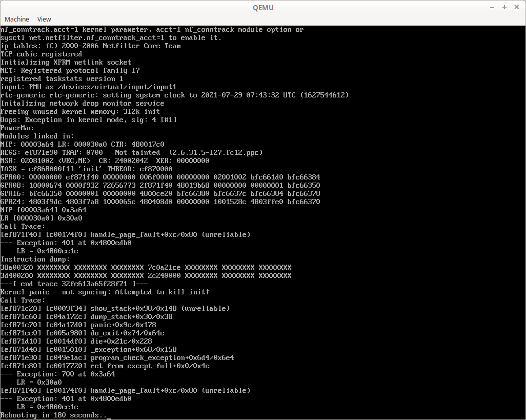Click 'Exception: 700 at 0x3a64' line

click(58, 374)
